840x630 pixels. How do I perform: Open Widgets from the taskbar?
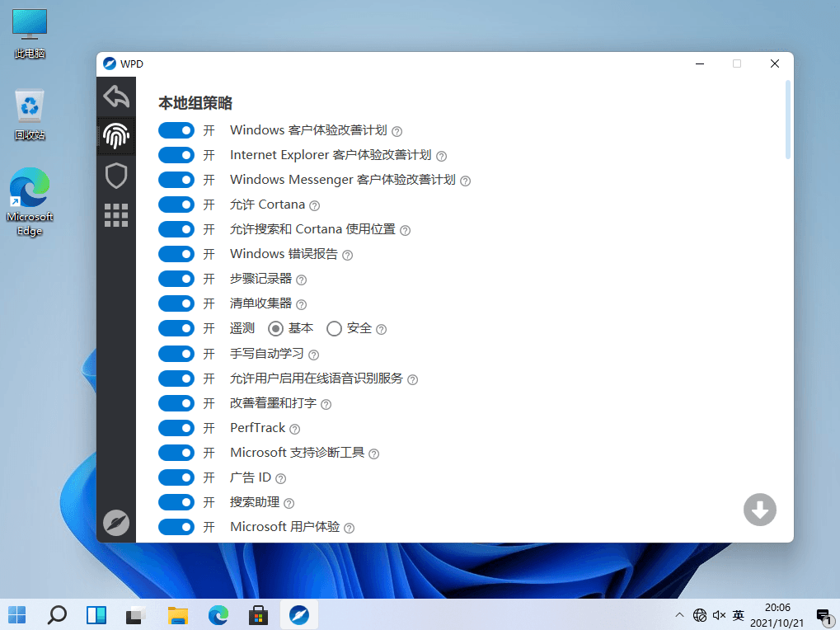97,615
